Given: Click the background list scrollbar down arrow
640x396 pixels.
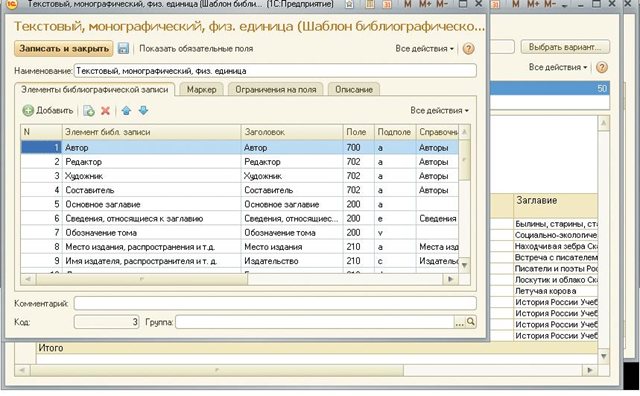Looking at the screenshot, I should 604,356.
